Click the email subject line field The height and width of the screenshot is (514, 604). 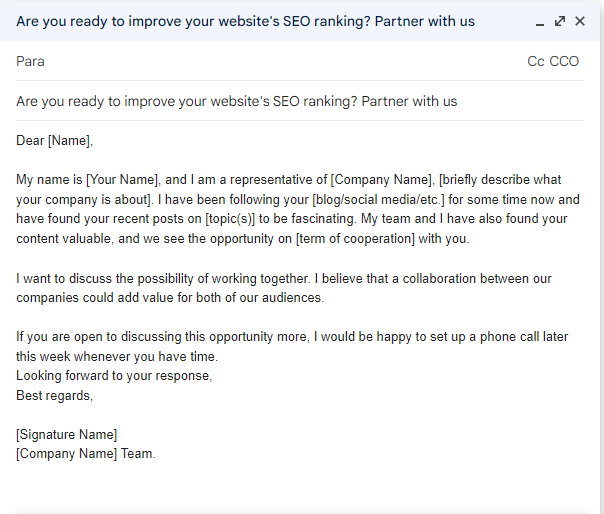click(x=300, y=101)
